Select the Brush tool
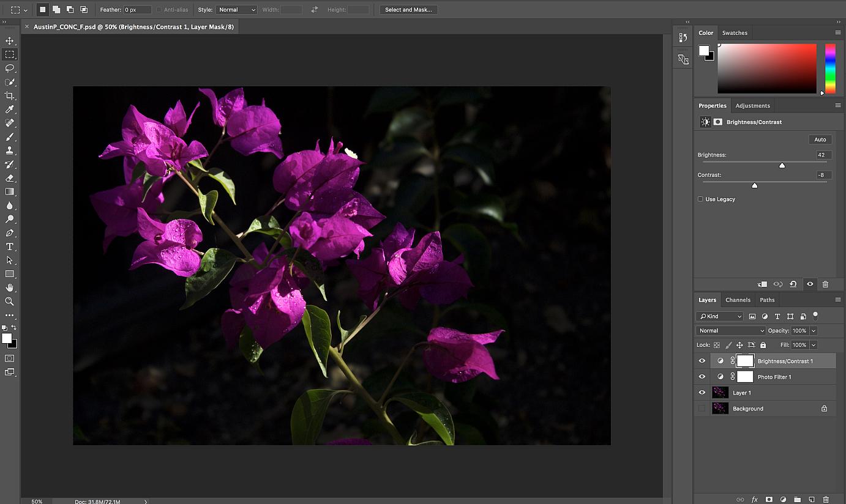 click(10, 137)
